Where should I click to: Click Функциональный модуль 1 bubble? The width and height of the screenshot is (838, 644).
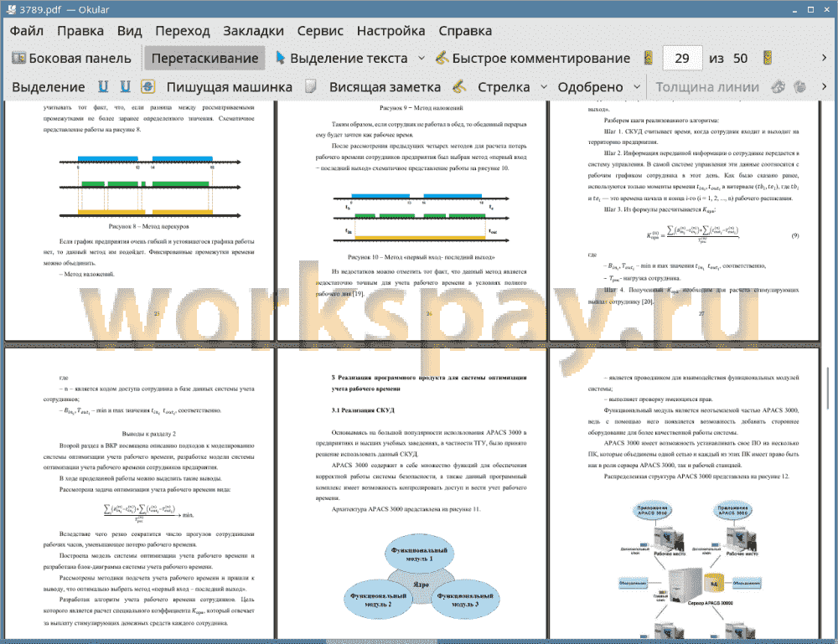420,554
